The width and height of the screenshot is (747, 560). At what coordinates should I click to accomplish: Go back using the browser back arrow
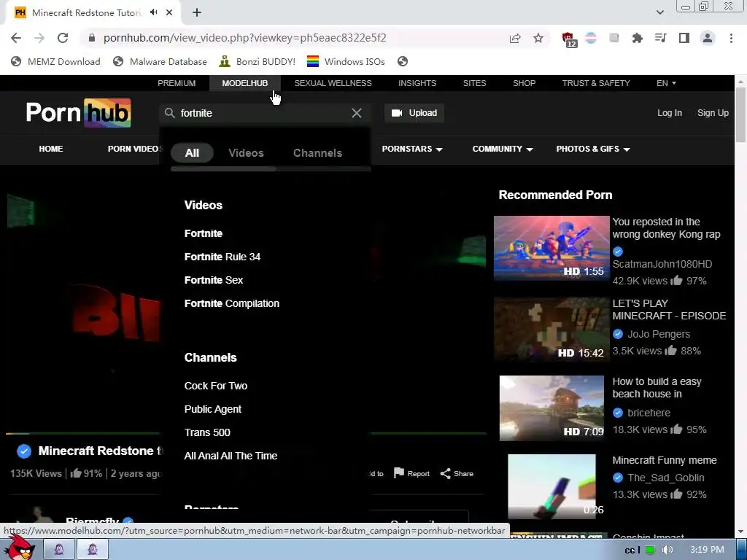(16, 38)
